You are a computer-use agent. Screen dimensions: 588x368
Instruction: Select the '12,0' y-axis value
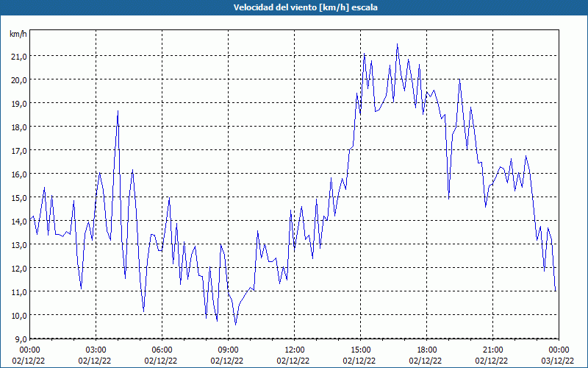pyautogui.click(x=18, y=268)
